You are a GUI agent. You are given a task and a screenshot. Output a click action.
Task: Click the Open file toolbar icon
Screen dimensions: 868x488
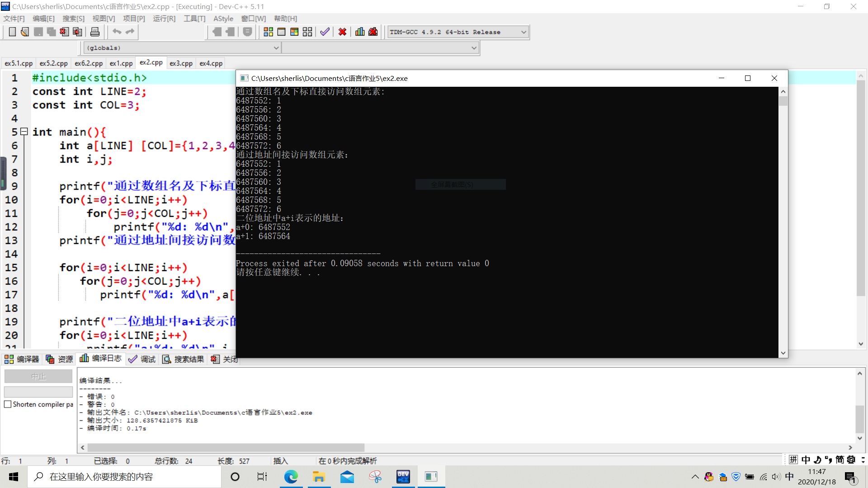[x=25, y=32]
